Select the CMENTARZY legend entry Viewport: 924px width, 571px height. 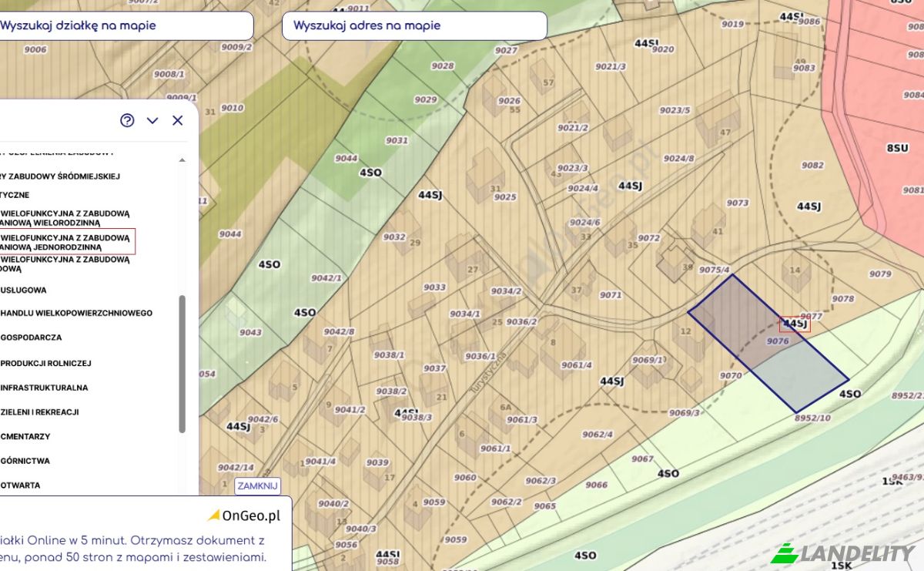25,437
